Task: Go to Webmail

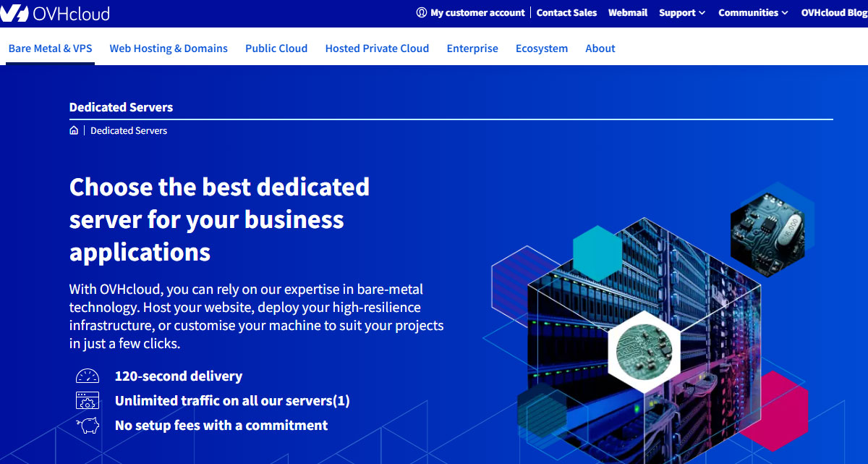Action: [628, 12]
